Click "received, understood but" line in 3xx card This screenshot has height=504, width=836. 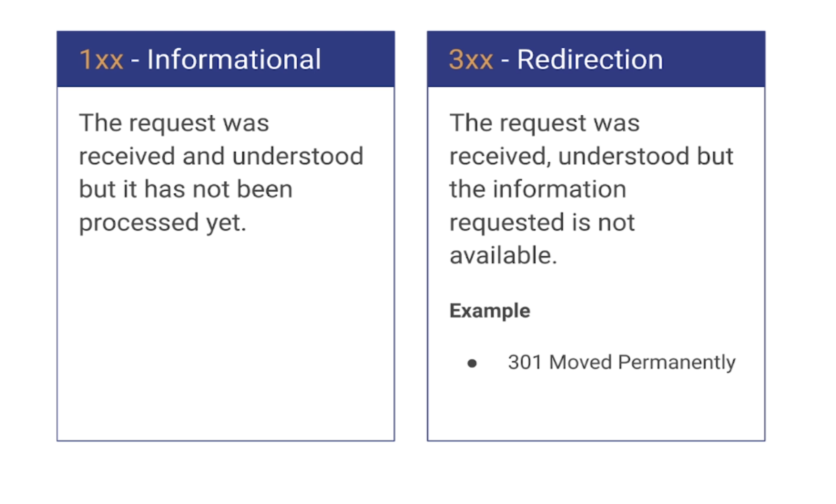591,156
